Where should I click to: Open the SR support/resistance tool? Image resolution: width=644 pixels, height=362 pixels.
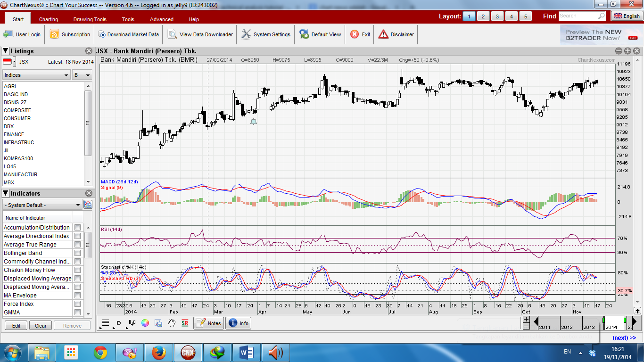[185, 323]
